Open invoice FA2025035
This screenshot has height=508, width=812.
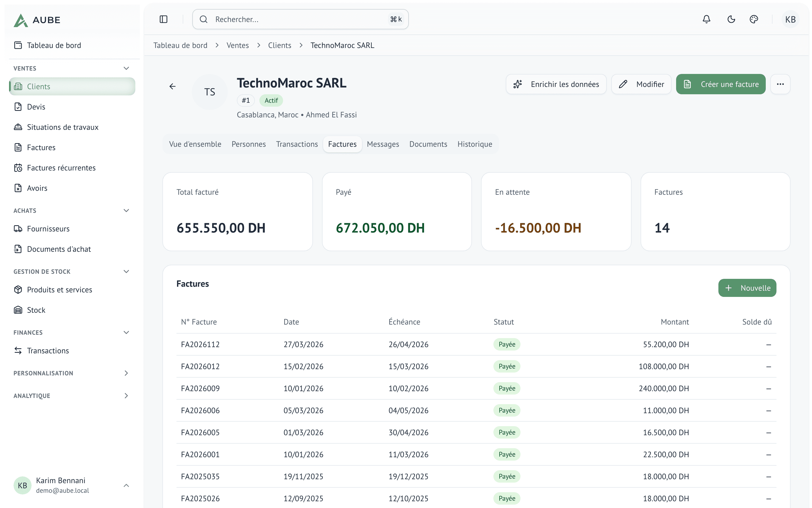(200, 476)
